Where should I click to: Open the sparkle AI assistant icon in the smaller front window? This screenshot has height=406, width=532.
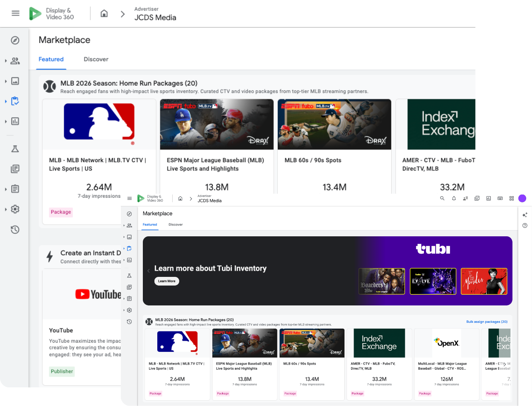tap(525, 215)
